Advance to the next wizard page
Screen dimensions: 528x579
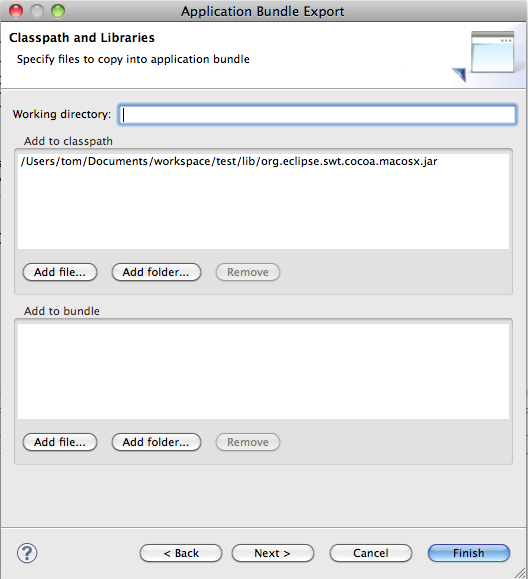272,553
